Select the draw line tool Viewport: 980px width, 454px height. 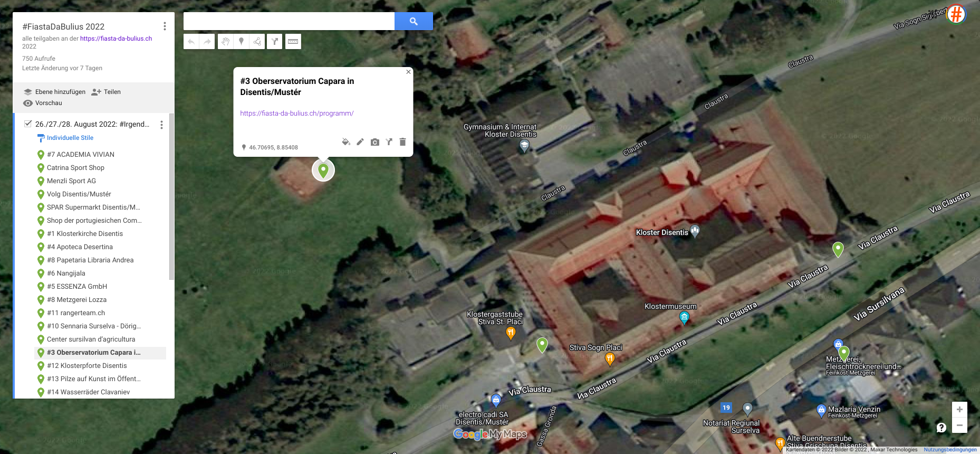tap(257, 42)
